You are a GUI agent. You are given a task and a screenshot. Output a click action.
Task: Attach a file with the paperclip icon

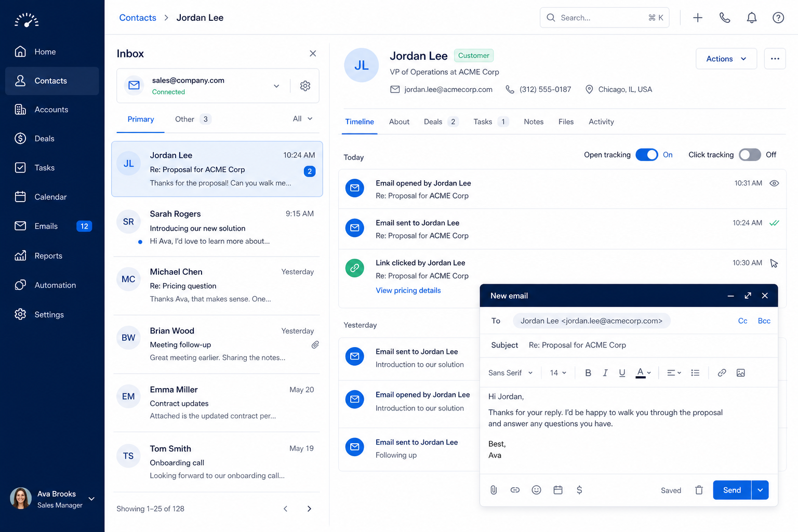coord(494,490)
